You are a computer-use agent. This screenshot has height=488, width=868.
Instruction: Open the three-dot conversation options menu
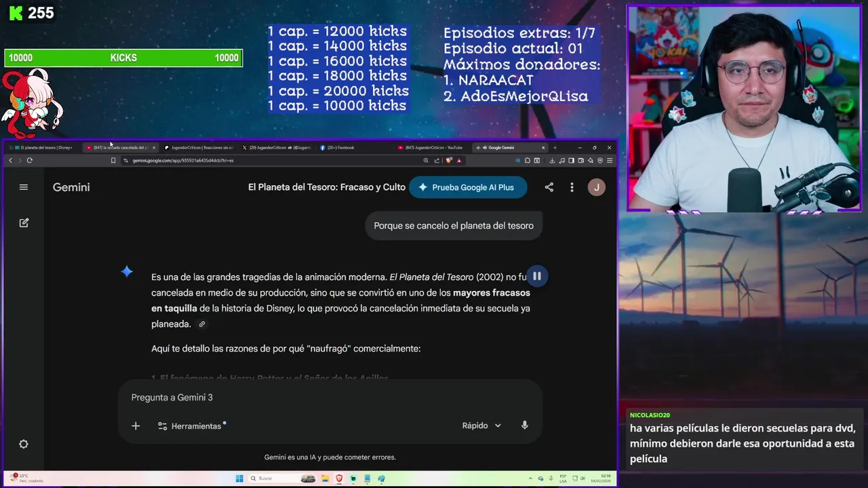coord(572,187)
